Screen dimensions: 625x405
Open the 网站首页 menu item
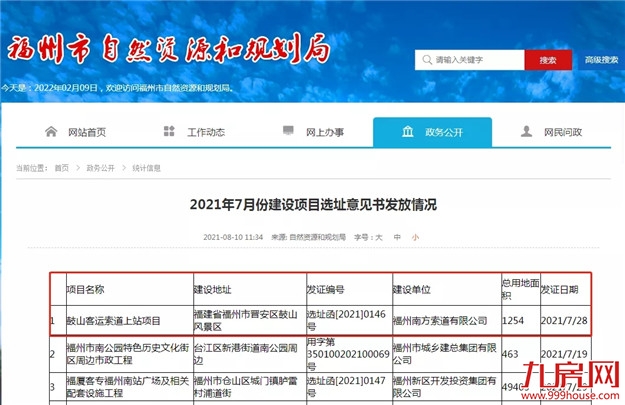click(x=87, y=132)
